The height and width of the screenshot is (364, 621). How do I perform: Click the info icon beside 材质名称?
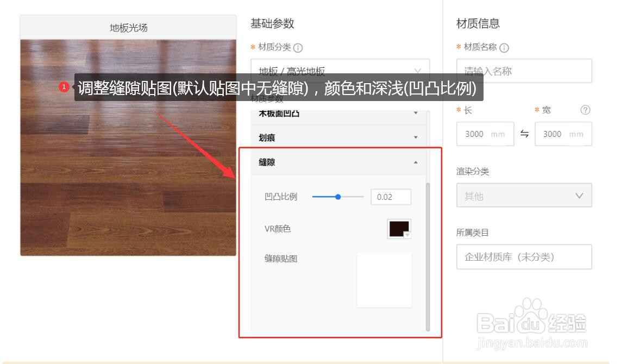pyautogui.click(x=504, y=48)
